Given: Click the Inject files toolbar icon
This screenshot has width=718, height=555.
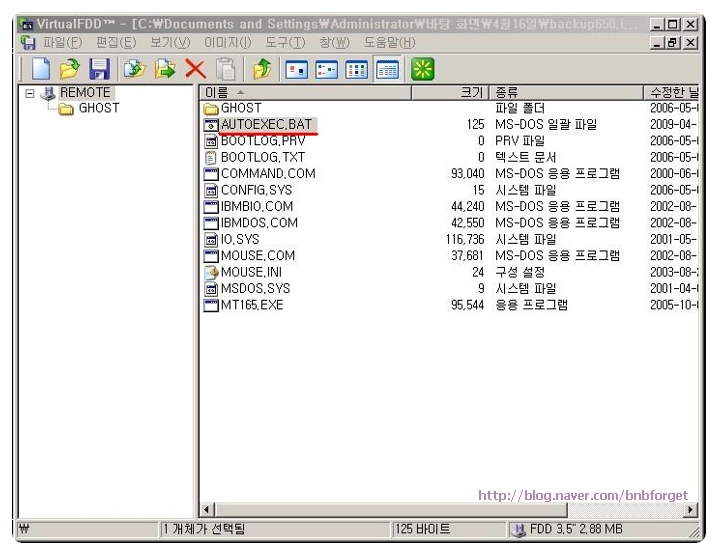Looking at the screenshot, I should pyautogui.click(x=135, y=69).
